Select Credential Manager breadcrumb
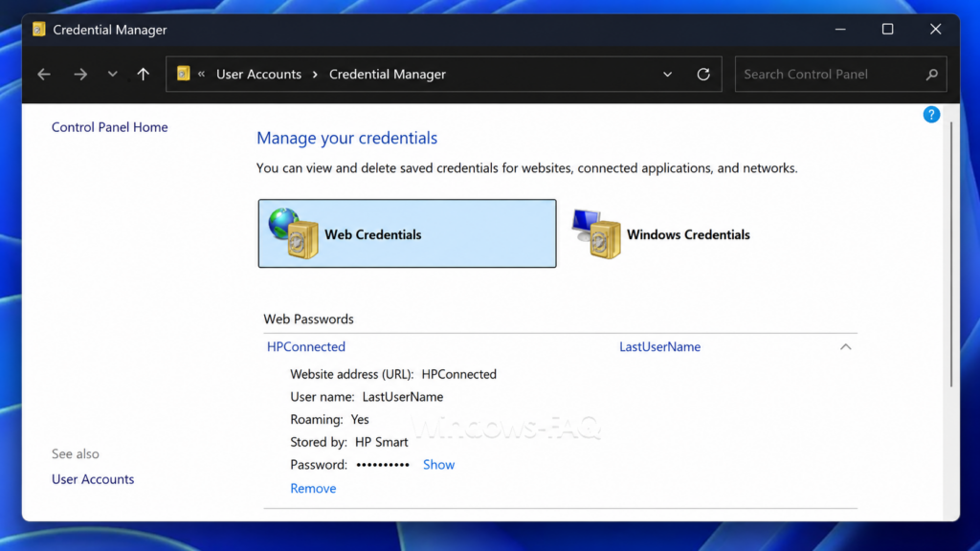This screenshot has height=551, width=980. [x=388, y=74]
